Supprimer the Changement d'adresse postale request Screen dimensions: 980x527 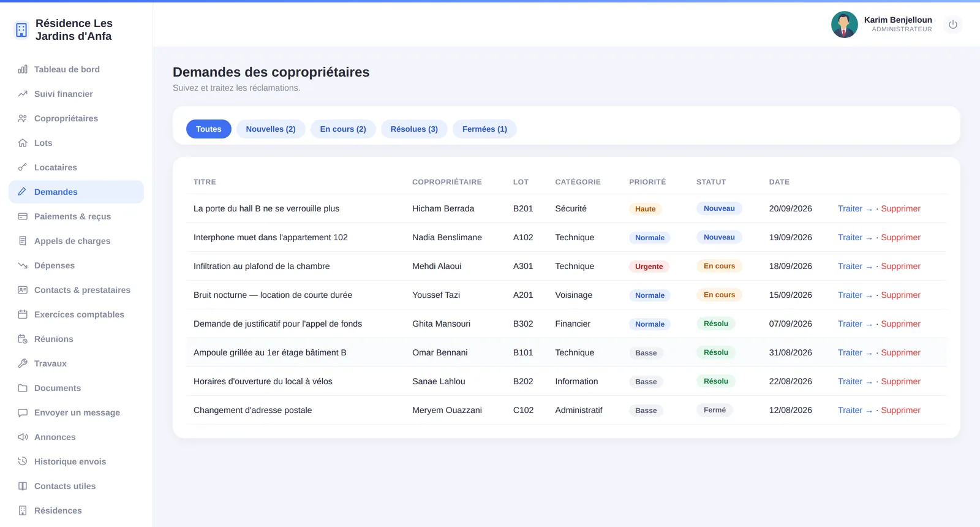tap(900, 410)
